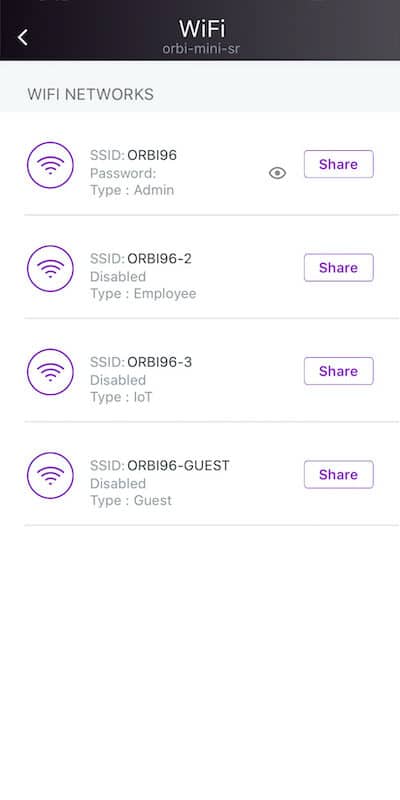The image size is (400, 800).
Task: Click the ORBI96 WiFi signal icon
Action: click(x=50, y=165)
